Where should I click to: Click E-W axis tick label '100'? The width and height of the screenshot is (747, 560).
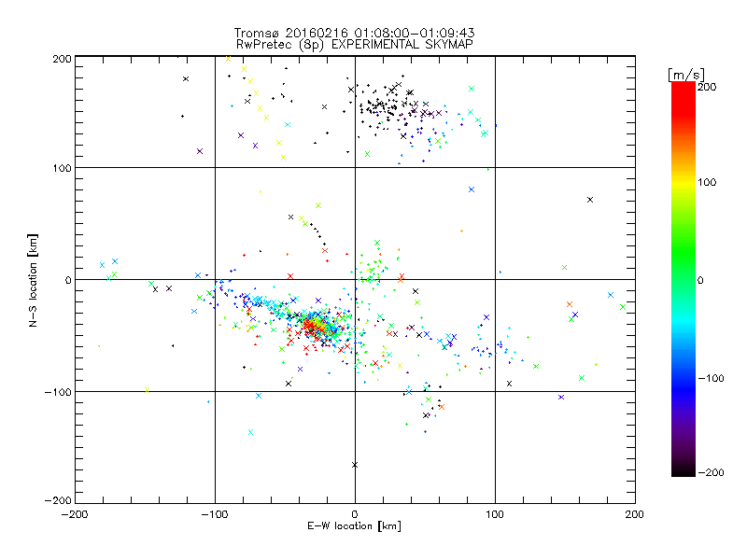click(x=495, y=514)
